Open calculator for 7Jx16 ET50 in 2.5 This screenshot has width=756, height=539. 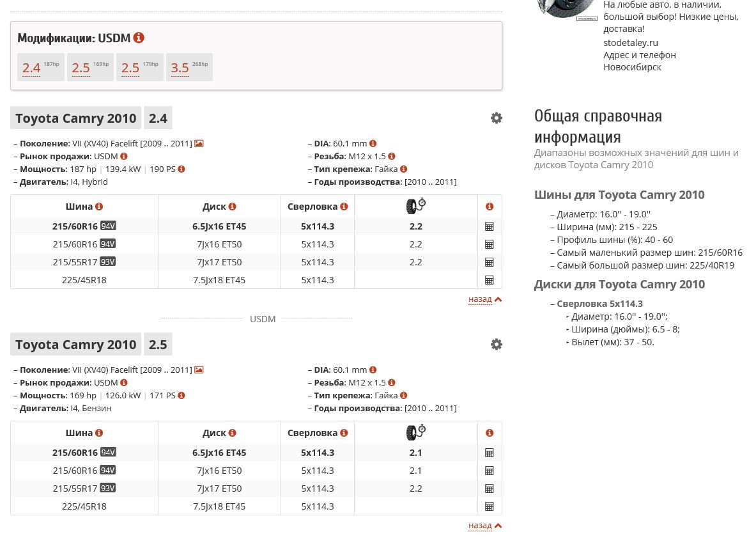(489, 471)
